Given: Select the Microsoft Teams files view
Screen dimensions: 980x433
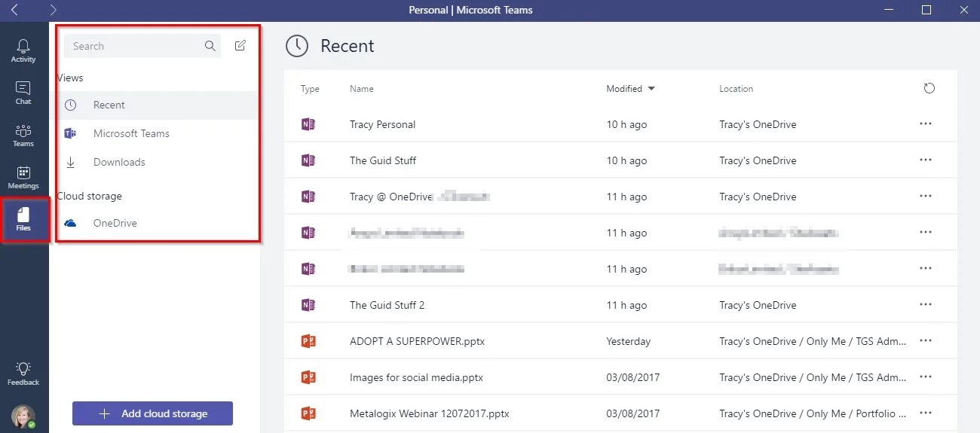Looking at the screenshot, I should tap(131, 133).
